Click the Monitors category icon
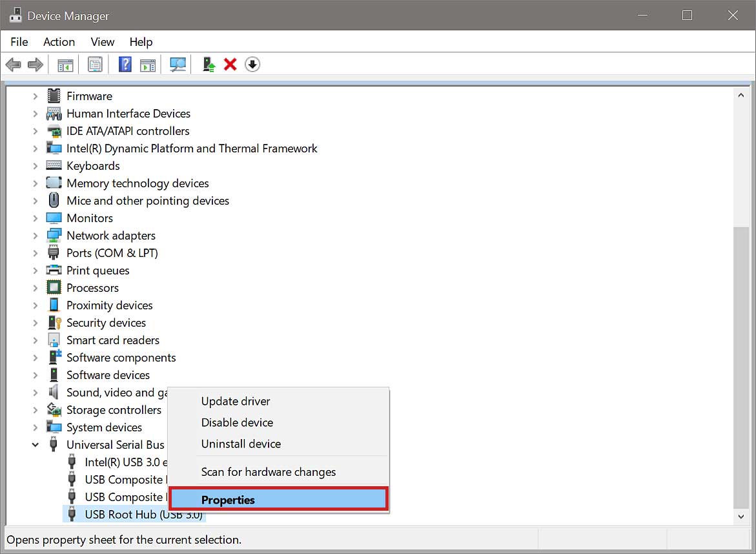Image resolution: width=756 pixels, height=554 pixels. pyautogui.click(x=54, y=218)
